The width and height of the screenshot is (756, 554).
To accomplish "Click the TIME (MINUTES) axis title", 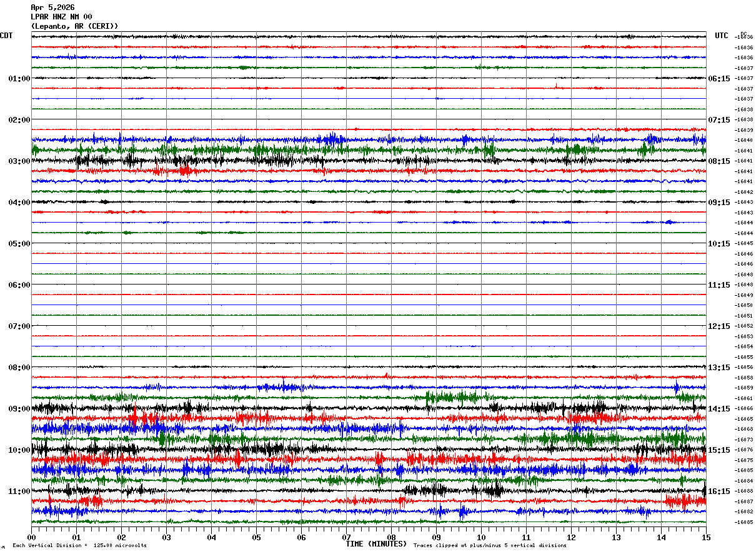I will point(376,544).
